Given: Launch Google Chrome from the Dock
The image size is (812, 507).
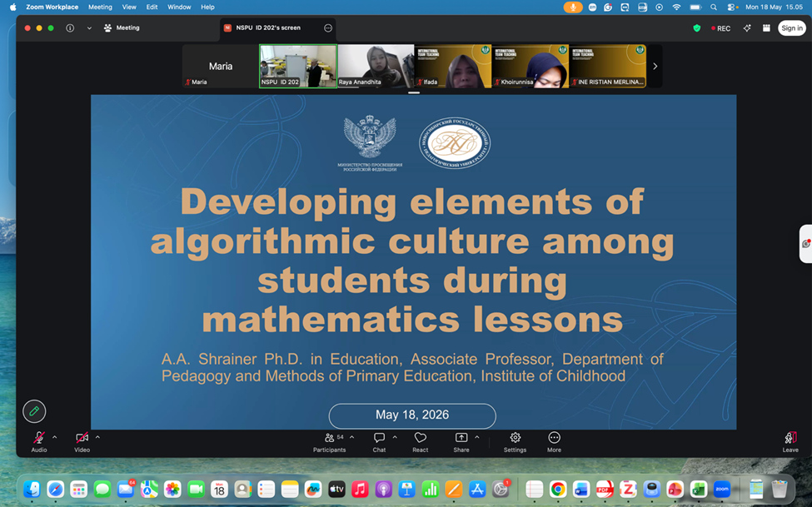Looking at the screenshot, I should pos(558,489).
